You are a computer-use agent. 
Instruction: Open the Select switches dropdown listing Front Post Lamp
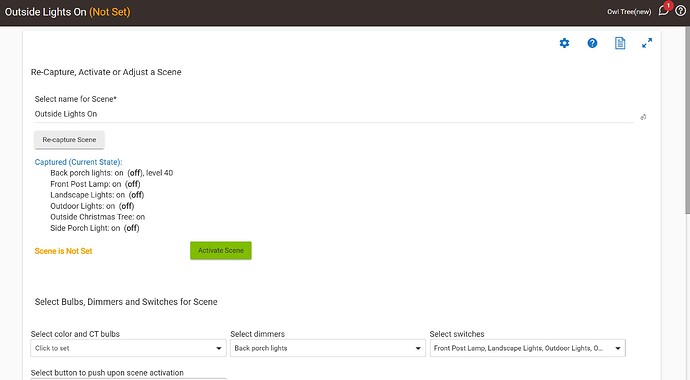tap(528, 348)
